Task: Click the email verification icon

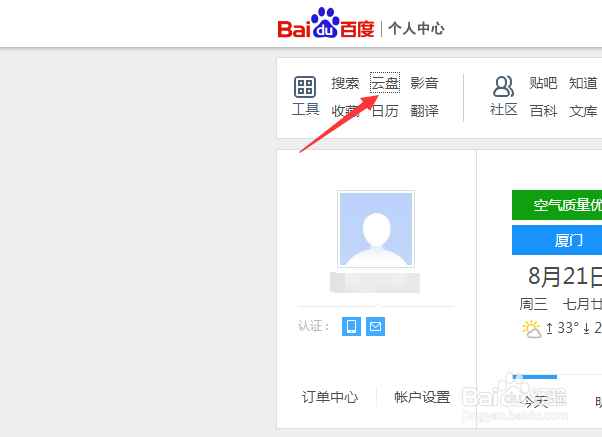Action: coord(375,326)
